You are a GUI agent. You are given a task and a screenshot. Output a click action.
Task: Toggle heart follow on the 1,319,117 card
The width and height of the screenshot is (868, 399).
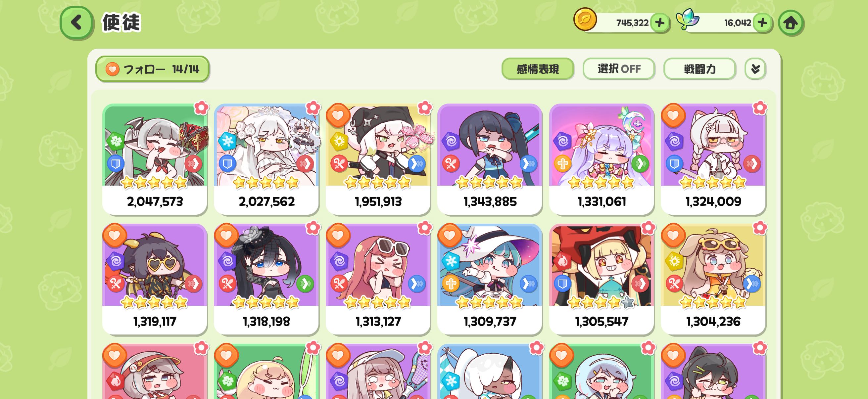pos(115,235)
